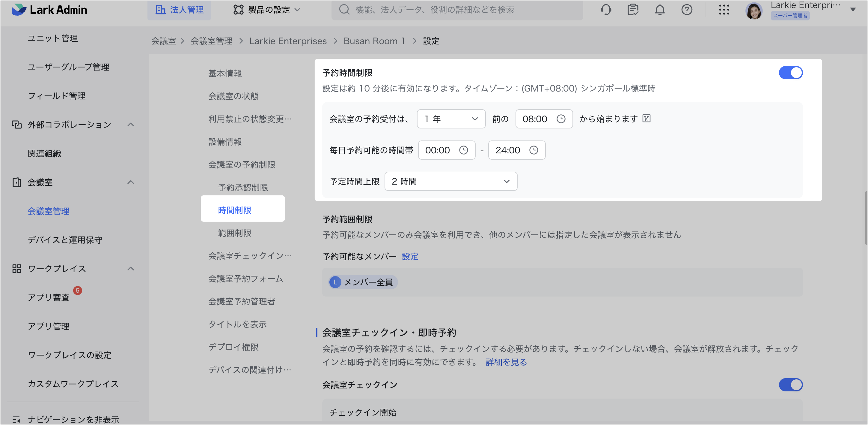Click the search input field at top
This screenshot has width=868, height=425.
pos(457,10)
